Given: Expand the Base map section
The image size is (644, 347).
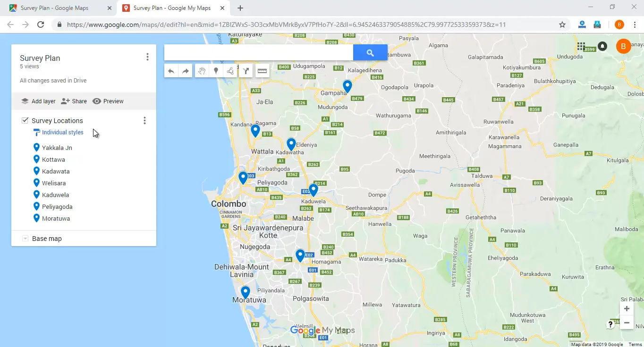Looking at the screenshot, I should pyautogui.click(x=25, y=239).
